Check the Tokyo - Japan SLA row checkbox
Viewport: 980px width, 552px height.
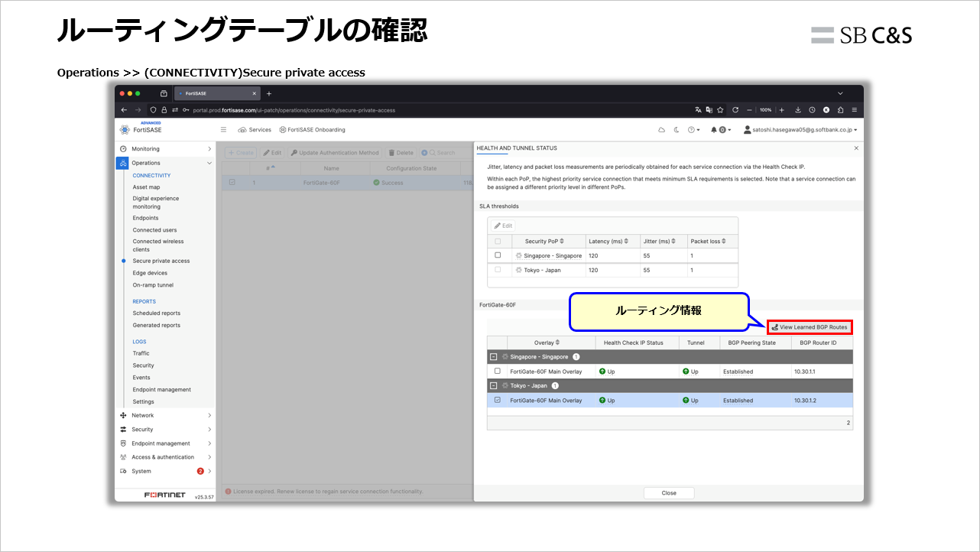pos(498,270)
